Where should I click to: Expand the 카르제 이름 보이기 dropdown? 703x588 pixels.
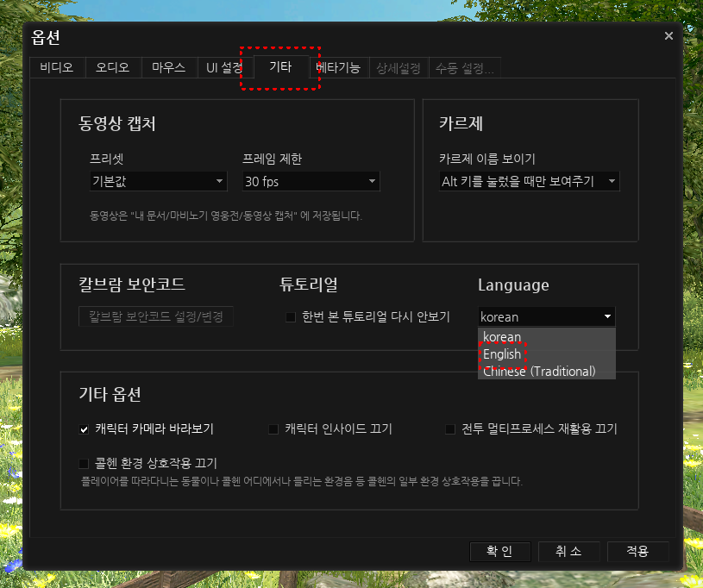click(529, 182)
